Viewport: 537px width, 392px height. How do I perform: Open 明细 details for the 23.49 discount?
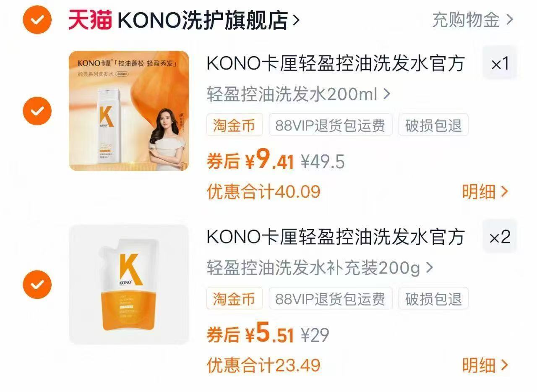click(x=485, y=365)
